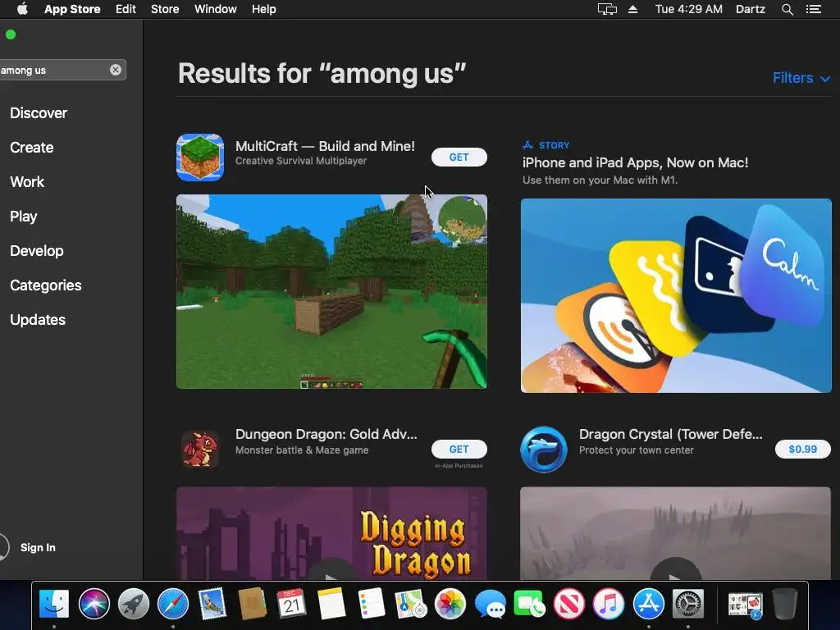Open 'Dragon Crystal (Tower Defe...' title
The width and height of the screenshot is (840, 630).
pos(671,435)
